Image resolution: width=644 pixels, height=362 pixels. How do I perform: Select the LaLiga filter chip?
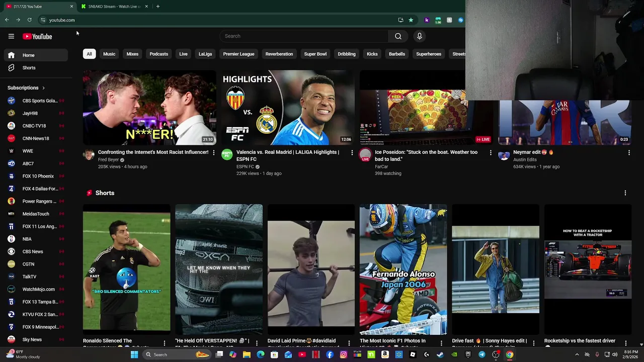pyautogui.click(x=205, y=54)
